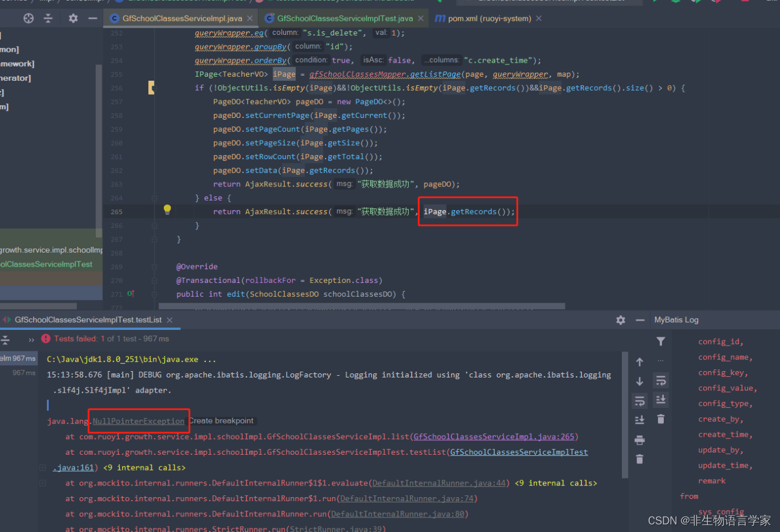Viewport: 780px width, 532px height.
Task: Click the NullPointerException link in console
Action: coord(138,421)
